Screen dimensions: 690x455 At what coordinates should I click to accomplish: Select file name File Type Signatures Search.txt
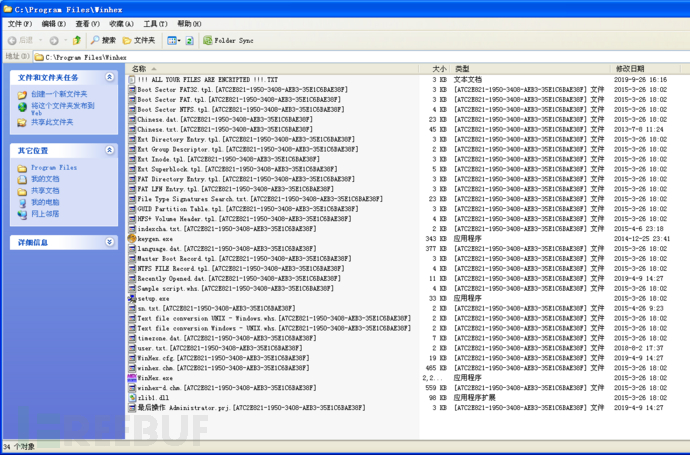pyautogui.click(x=260, y=199)
